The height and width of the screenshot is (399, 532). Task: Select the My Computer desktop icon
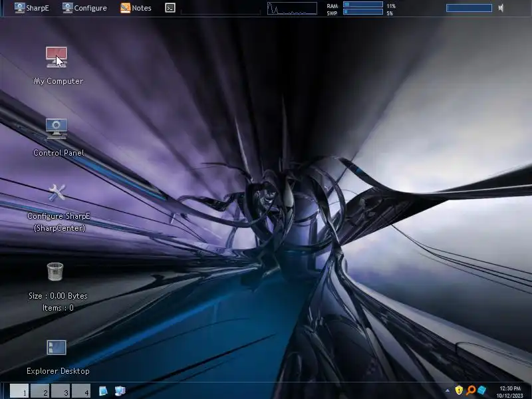(x=57, y=57)
